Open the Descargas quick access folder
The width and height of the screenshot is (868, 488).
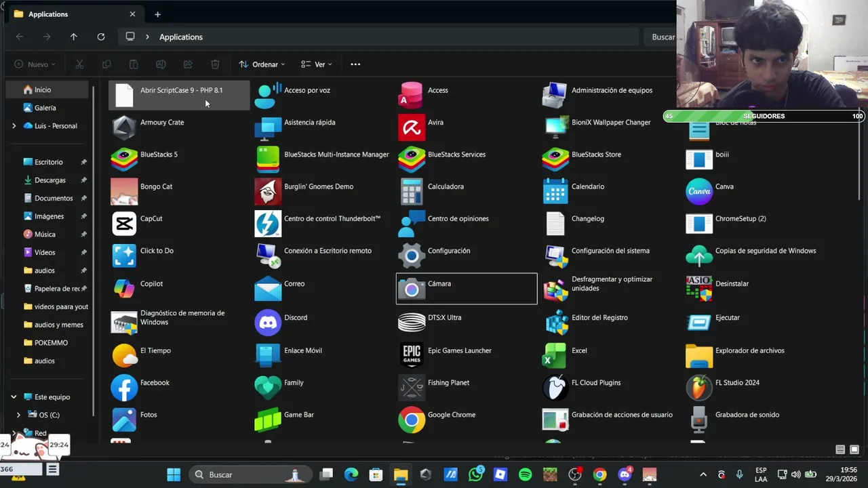tap(50, 180)
